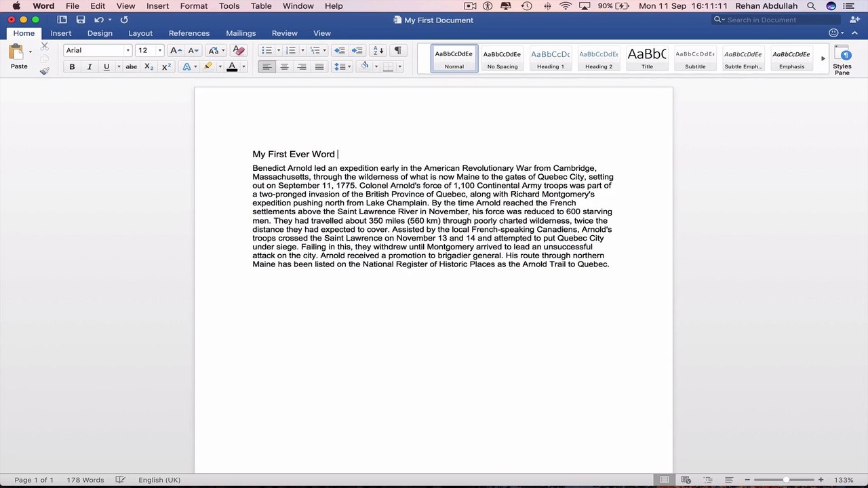The image size is (868, 488).
Task: Toggle Outline view in status bar
Action: (708, 480)
